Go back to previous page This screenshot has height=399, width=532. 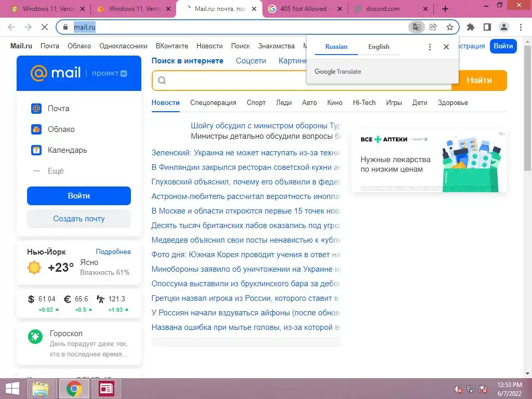11,27
